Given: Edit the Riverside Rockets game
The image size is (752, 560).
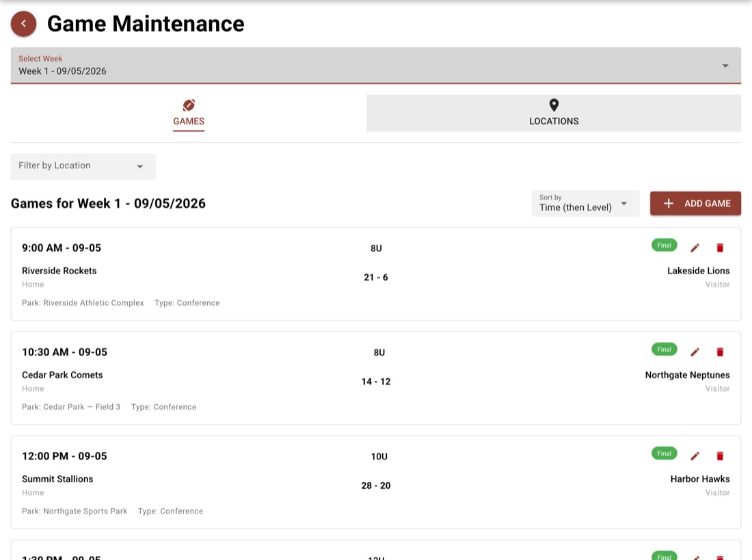Looking at the screenshot, I should (695, 248).
